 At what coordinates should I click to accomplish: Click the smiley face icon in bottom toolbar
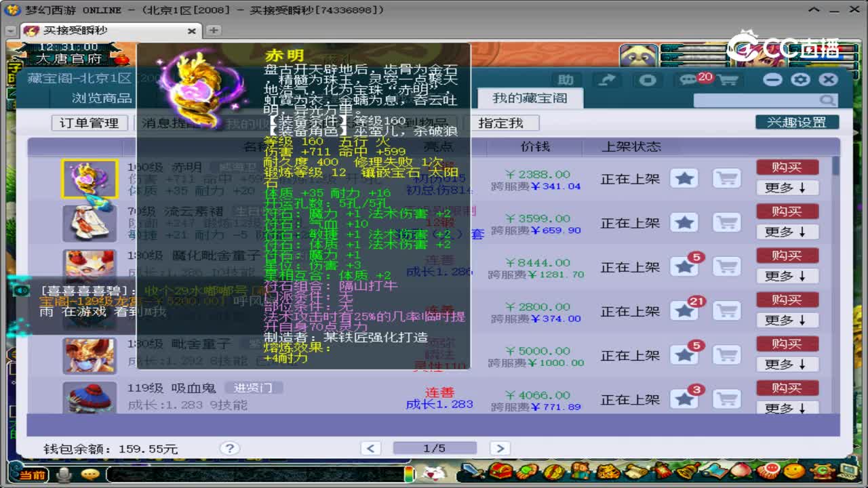(795, 471)
